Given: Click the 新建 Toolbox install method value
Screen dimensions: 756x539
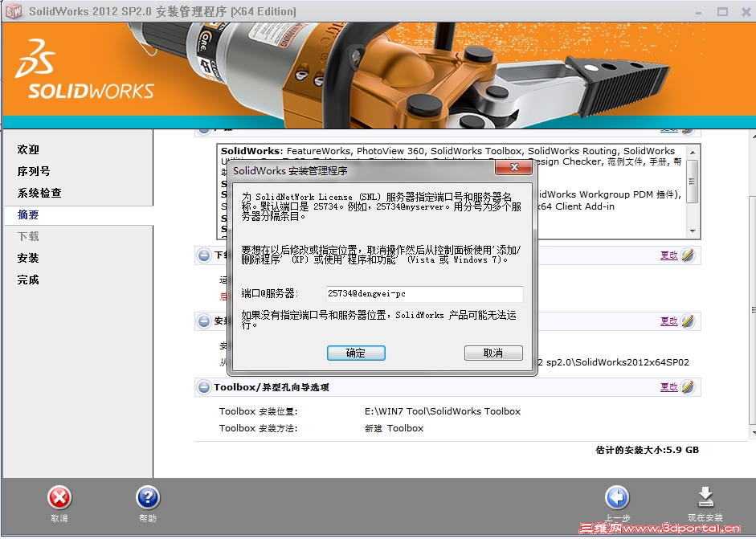Looking at the screenshot, I should point(394,428).
